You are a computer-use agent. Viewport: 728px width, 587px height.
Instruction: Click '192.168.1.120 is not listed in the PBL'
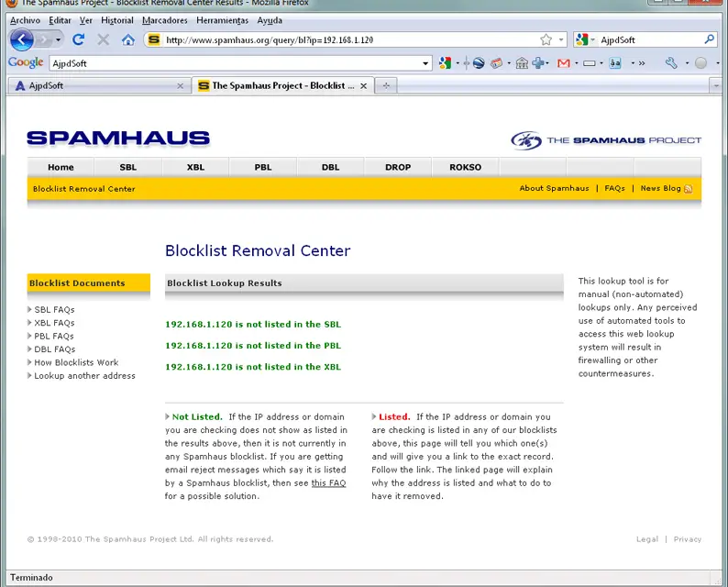[253, 346]
